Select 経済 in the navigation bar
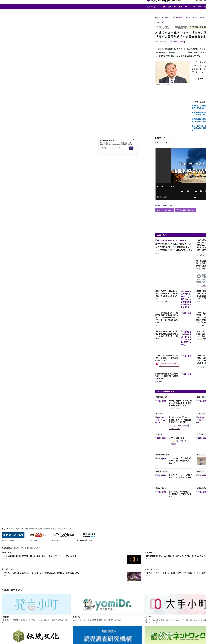Image resolution: width=206 pixels, height=644 pixels. [x=180, y=7]
